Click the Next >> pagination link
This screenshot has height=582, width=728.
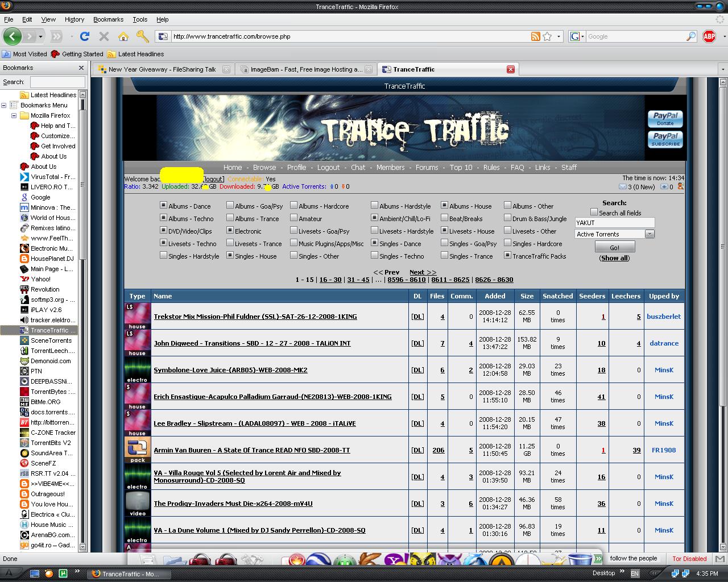click(x=423, y=272)
